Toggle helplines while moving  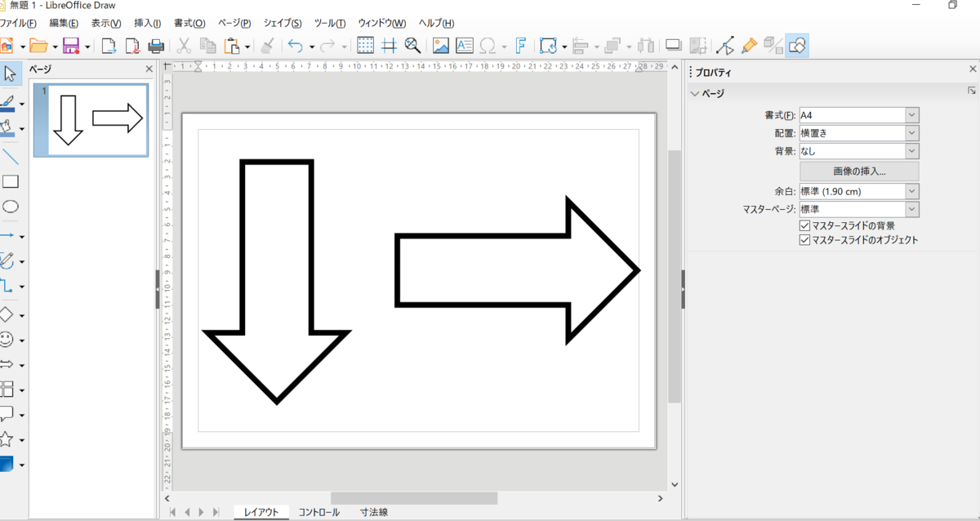pos(390,45)
